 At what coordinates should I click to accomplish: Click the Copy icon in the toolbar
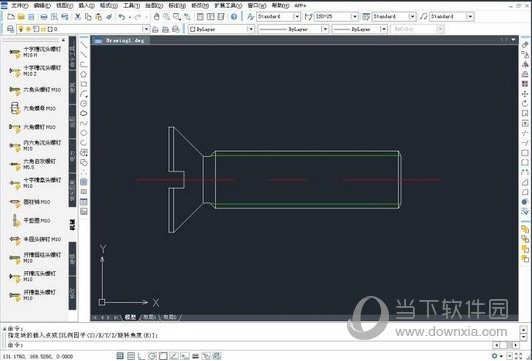click(88, 17)
